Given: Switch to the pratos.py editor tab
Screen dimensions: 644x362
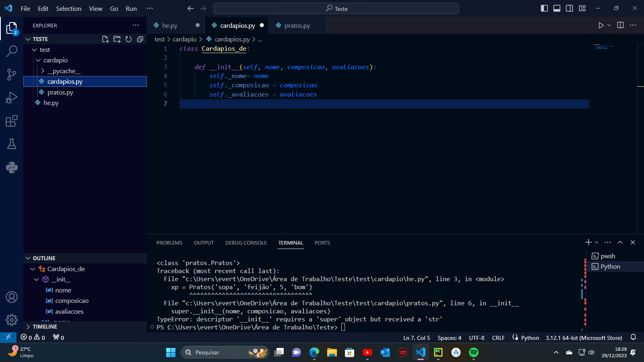Looking at the screenshot, I should click(297, 25).
